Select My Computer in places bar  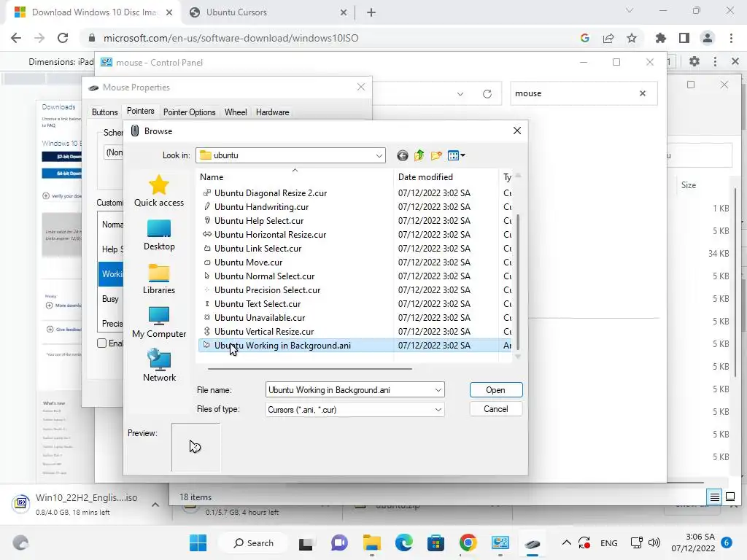[158, 322]
